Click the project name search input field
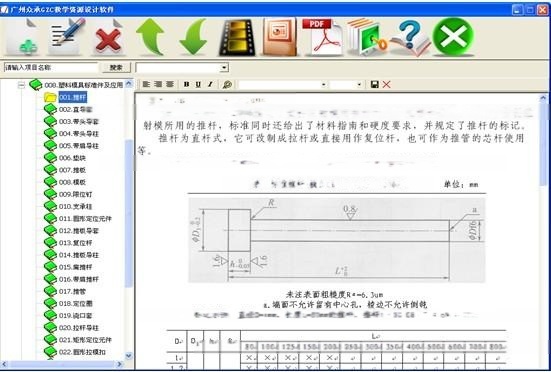 pyautogui.click(x=51, y=67)
